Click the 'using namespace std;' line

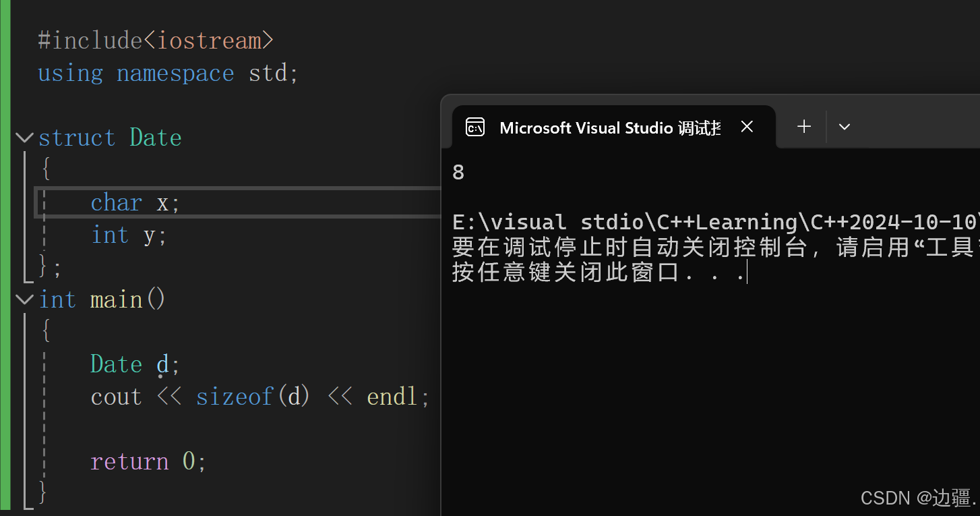tap(168, 73)
